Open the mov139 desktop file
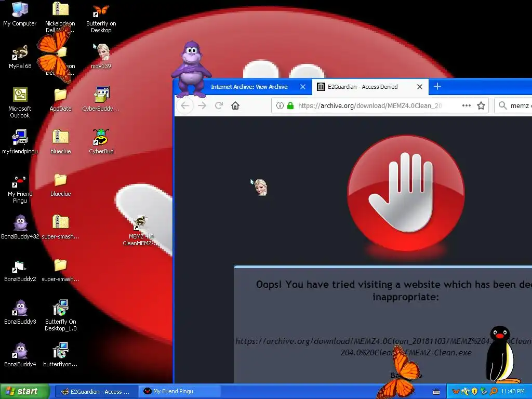Screen dimensions: 532x399 (101, 56)
